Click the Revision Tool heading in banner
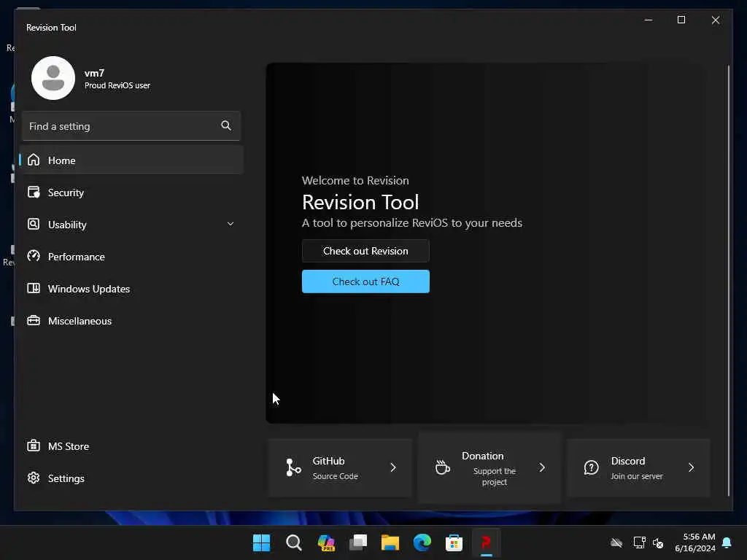 click(x=360, y=203)
